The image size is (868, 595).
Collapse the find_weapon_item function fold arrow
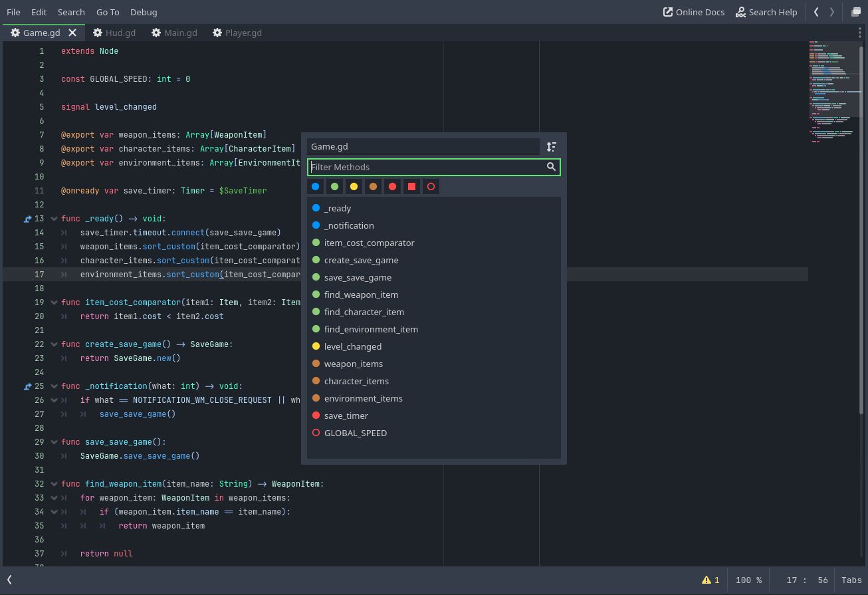[x=54, y=484]
